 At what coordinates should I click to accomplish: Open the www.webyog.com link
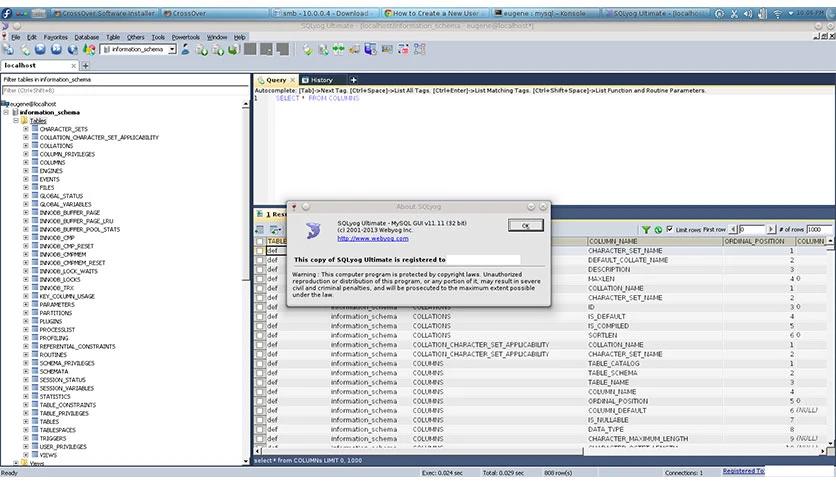pyautogui.click(x=373, y=238)
